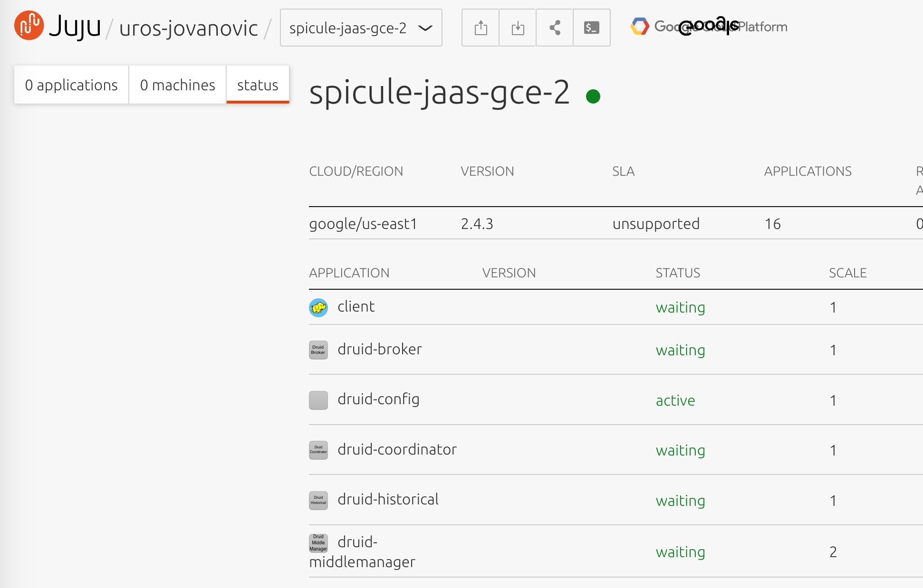Select the status tab
This screenshot has height=588, width=923.
[258, 85]
